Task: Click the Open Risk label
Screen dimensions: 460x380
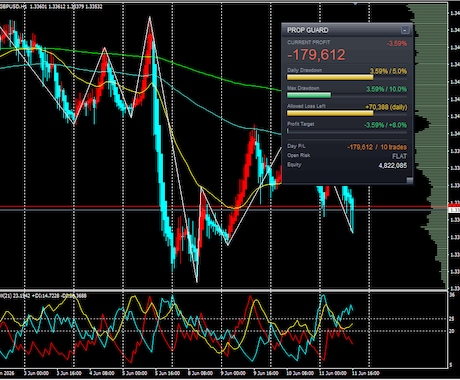Action: (x=298, y=155)
